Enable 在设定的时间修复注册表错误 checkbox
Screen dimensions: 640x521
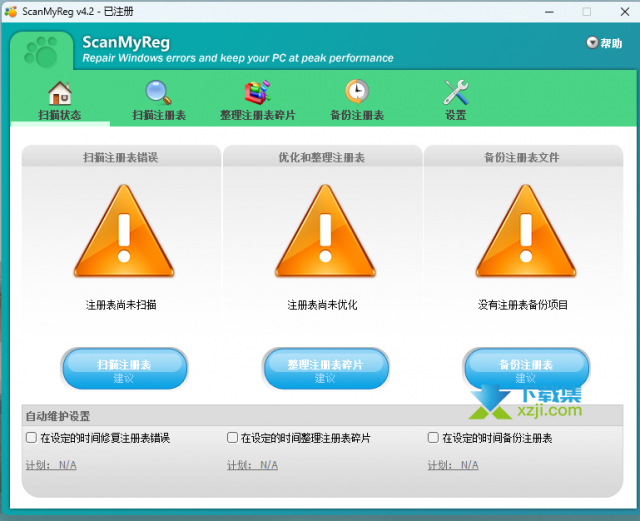[x=31, y=437]
